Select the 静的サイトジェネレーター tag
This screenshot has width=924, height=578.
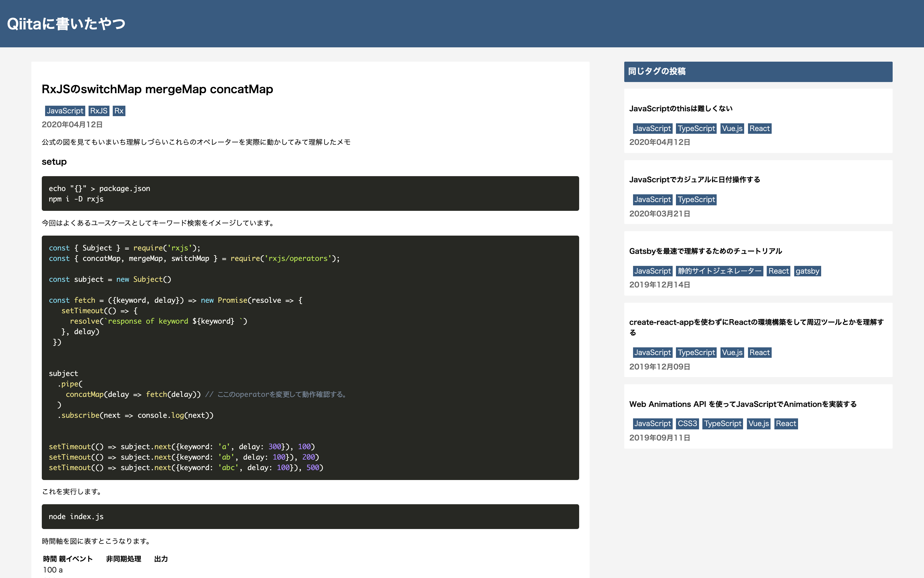(720, 271)
